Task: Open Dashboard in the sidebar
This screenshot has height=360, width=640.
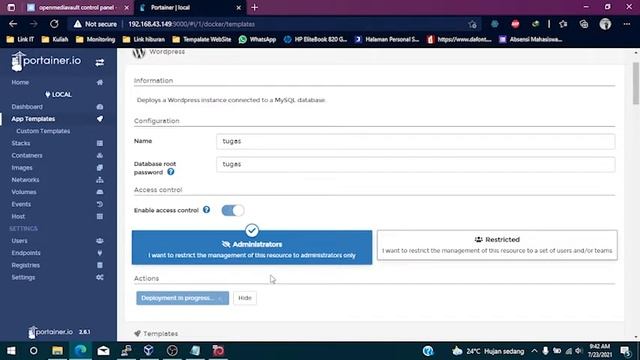Action: [x=27, y=107]
